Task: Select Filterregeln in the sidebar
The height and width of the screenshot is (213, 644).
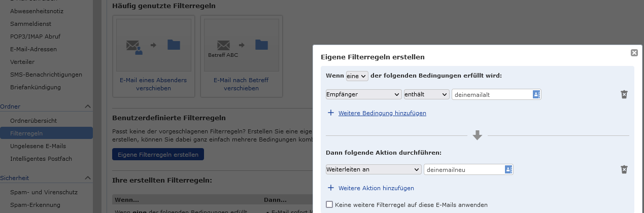Action: 46,133
